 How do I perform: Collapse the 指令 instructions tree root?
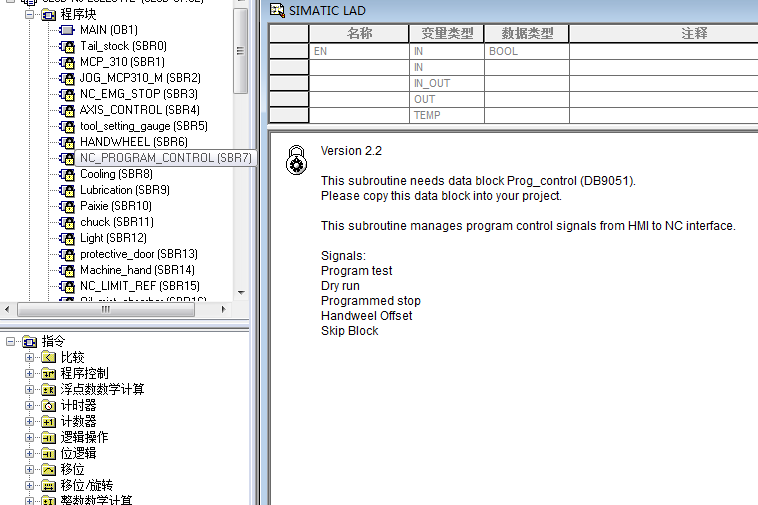[11, 341]
